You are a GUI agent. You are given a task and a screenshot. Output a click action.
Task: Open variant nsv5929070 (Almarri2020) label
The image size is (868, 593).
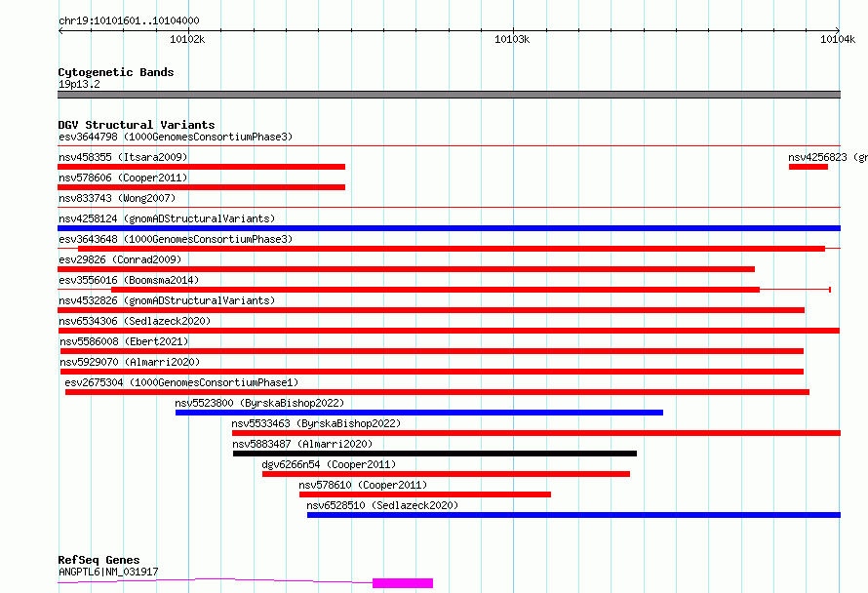coord(130,362)
